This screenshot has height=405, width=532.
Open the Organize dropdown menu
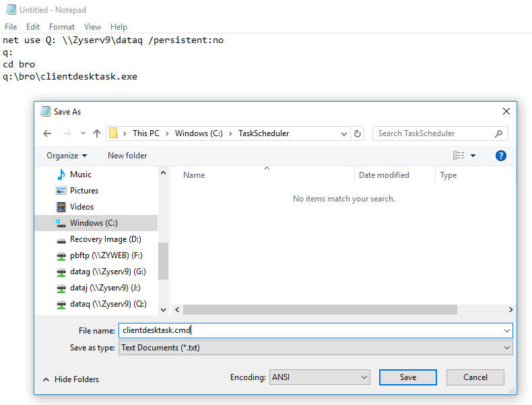[67, 156]
